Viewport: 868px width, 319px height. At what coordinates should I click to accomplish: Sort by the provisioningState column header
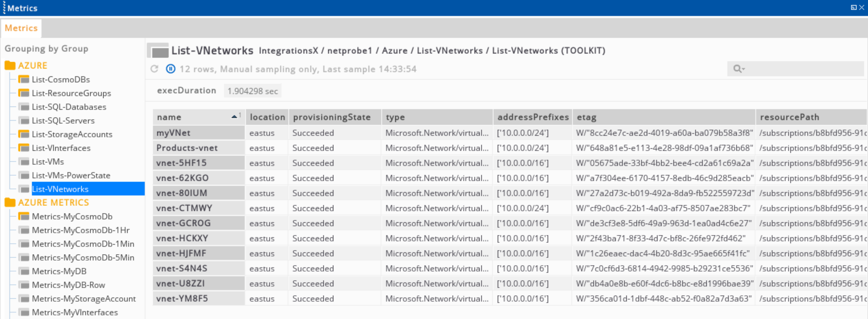335,117
